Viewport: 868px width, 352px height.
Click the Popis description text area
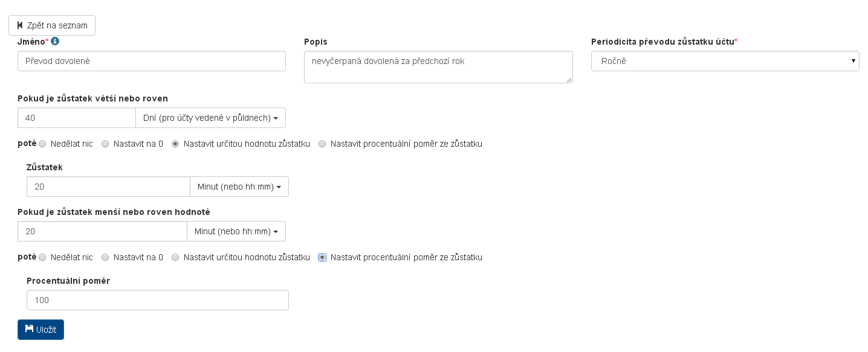[438, 66]
